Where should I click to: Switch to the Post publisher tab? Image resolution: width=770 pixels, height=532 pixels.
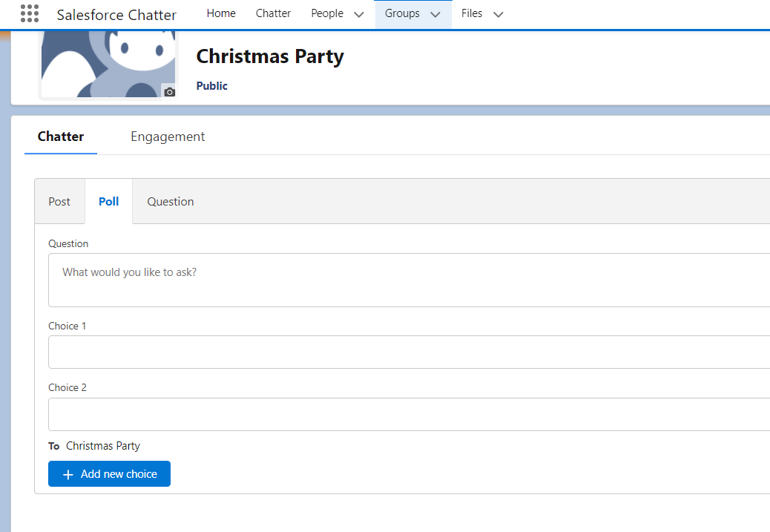59,201
